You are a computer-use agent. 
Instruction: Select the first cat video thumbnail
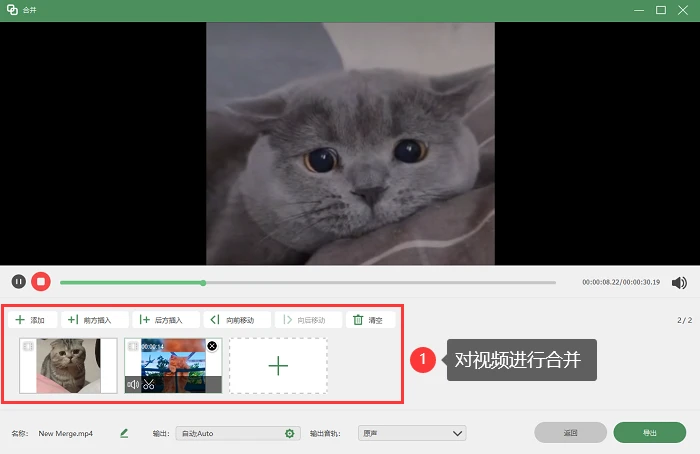[x=68, y=366]
